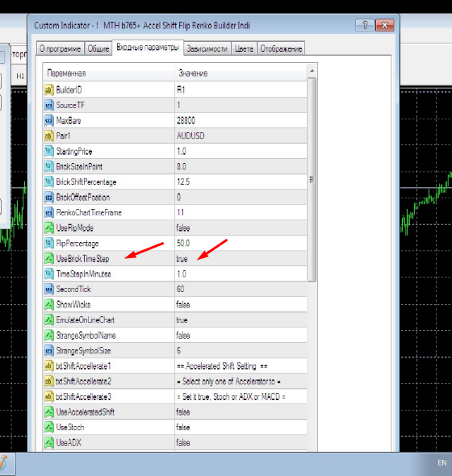Viewport: 452px width, 476px height.
Task: Click the SecondTick integer icon
Action: 49,290
